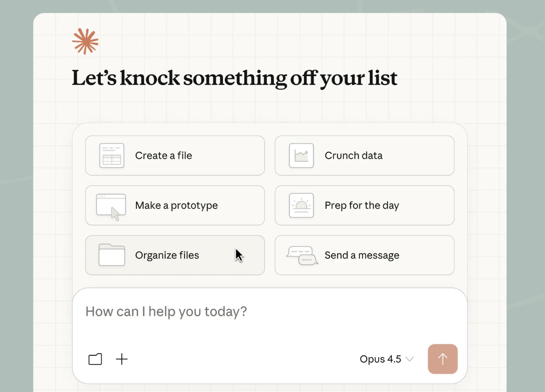This screenshot has width=545, height=392.
Task: Click the "Organize files" label
Action: [x=167, y=255]
